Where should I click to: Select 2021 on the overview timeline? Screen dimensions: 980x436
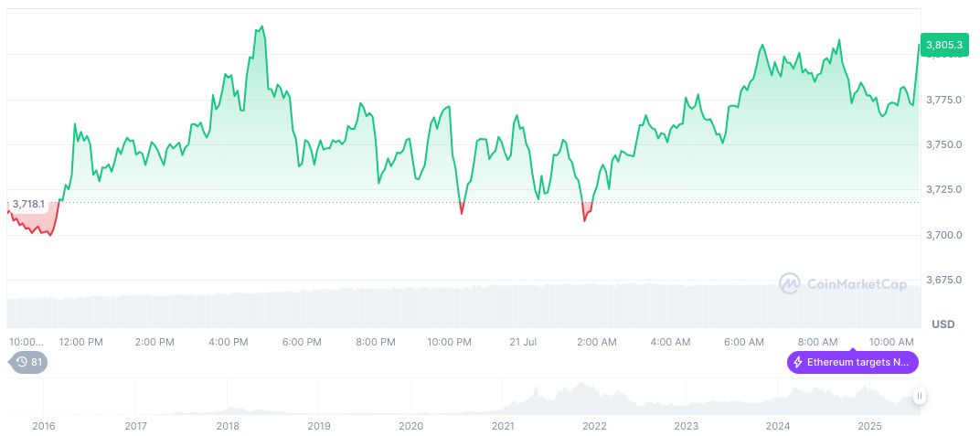click(x=503, y=426)
